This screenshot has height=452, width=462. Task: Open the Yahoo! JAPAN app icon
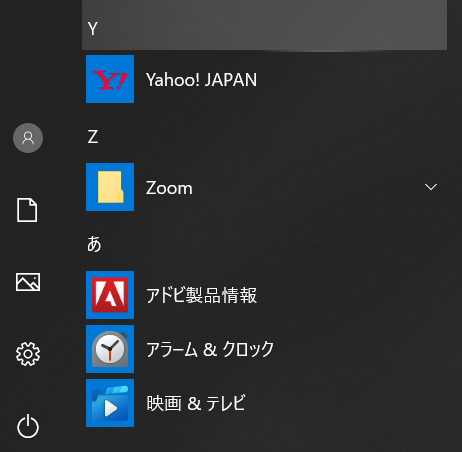[110, 79]
